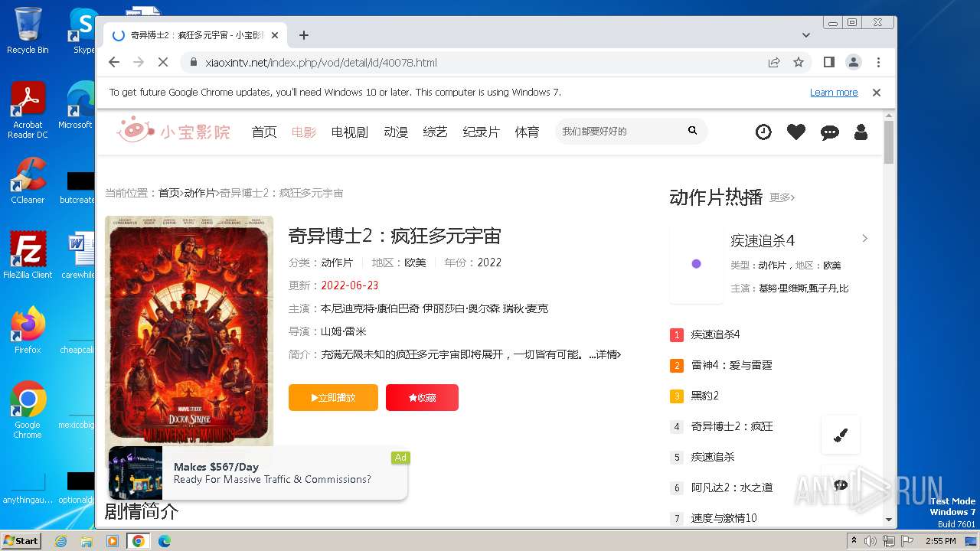Open rank 6 阿凡达2：水之道
The width and height of the screenshot is (980, 551).
[732, 487]
